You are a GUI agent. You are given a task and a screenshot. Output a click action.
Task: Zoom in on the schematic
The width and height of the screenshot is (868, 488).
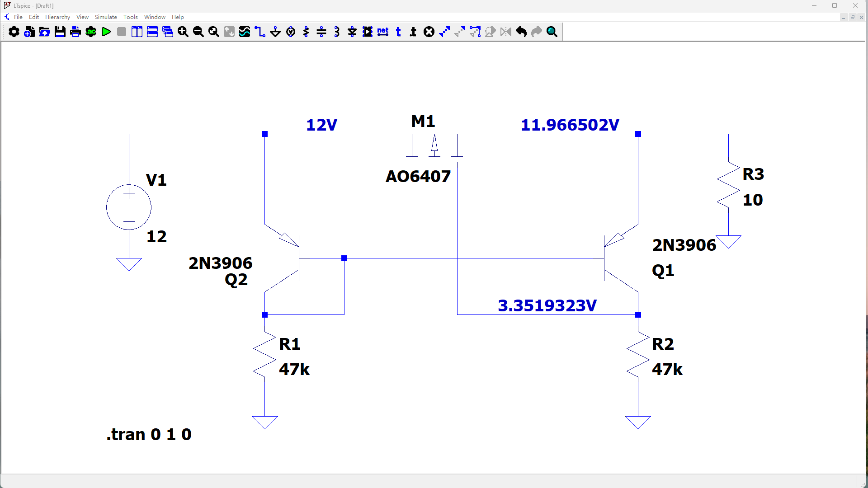coord(183,32)
